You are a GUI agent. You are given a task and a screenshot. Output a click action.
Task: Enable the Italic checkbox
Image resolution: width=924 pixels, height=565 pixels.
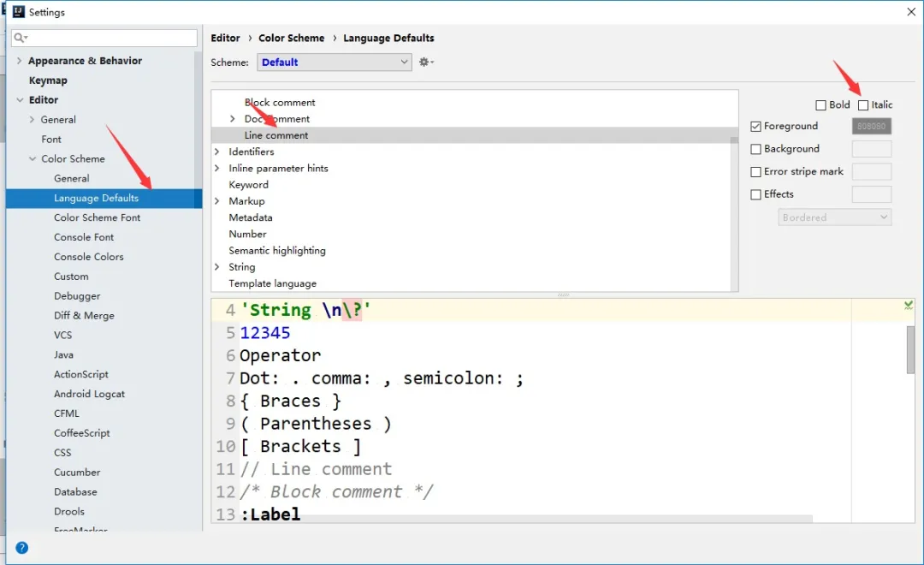863,105
